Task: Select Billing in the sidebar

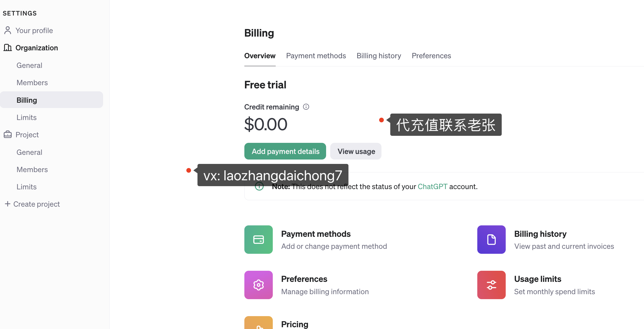Action: pyautogui.click(x=52, y=100)
